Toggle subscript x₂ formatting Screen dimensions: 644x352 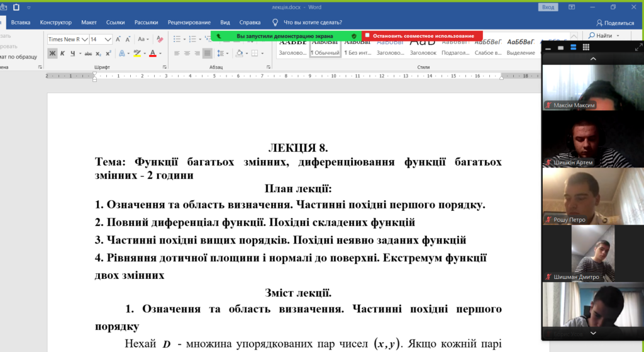coord(99,54)
